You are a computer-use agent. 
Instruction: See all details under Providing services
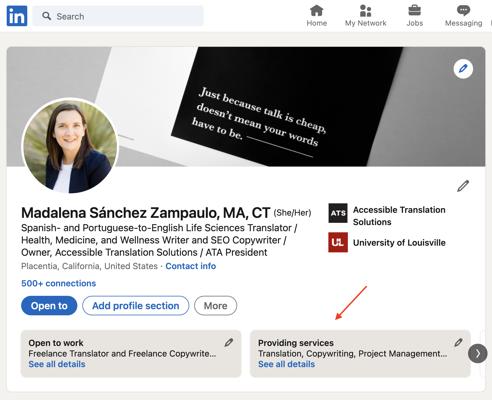tap(286, 364)
